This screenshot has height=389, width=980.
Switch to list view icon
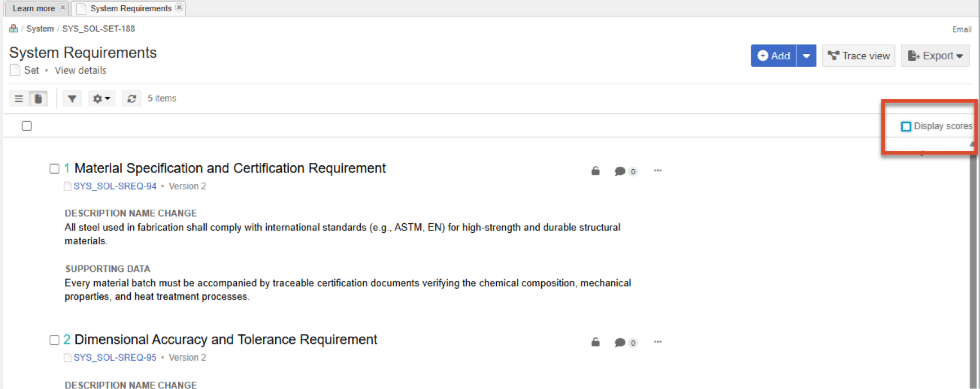19,99
